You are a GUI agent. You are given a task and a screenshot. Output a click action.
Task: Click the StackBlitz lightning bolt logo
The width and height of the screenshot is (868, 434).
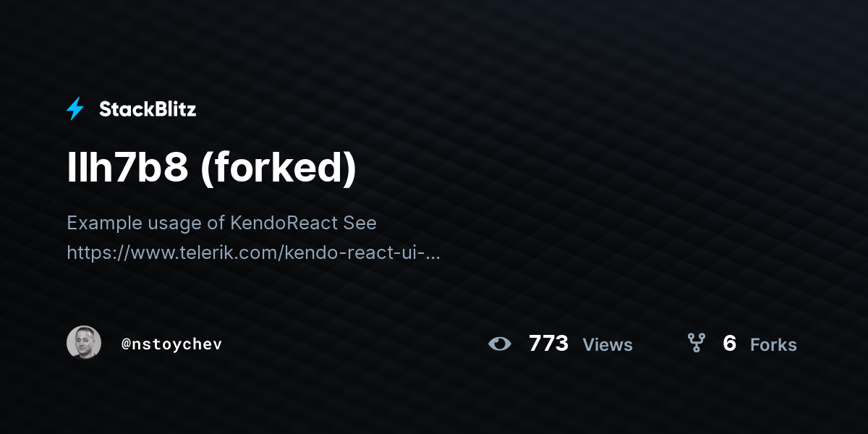pos(75,109)
